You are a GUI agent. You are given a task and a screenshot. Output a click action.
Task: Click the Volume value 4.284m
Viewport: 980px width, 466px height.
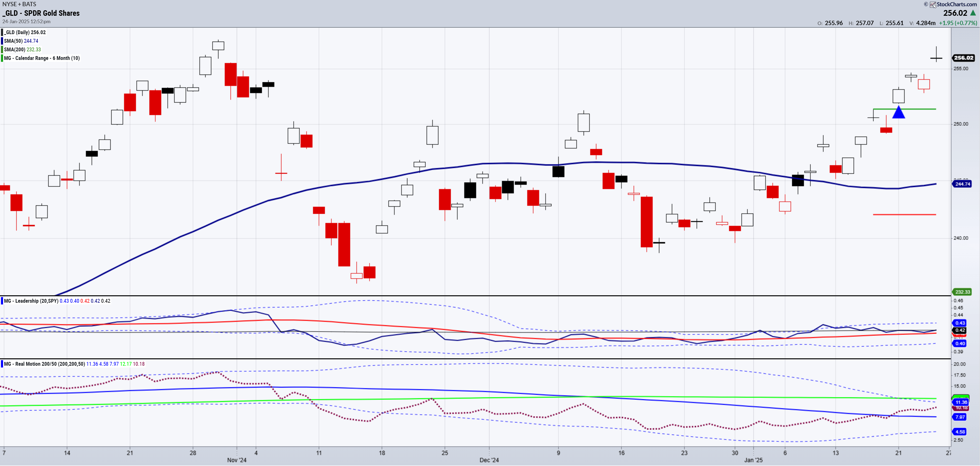pos(926,23)
